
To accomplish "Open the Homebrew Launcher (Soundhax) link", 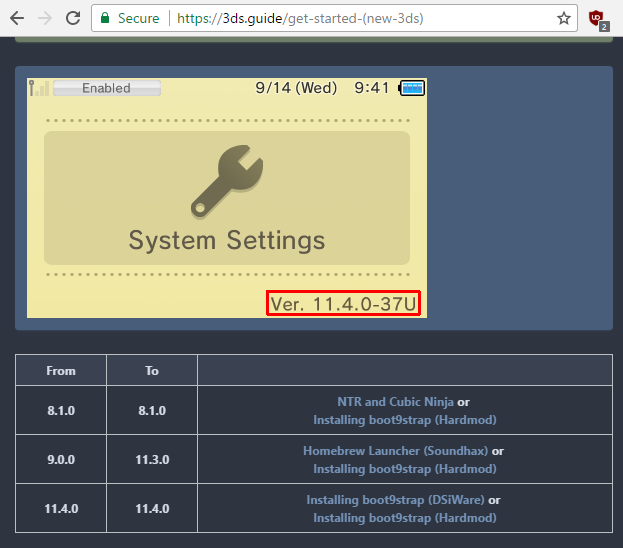I will tap(395, 451).
